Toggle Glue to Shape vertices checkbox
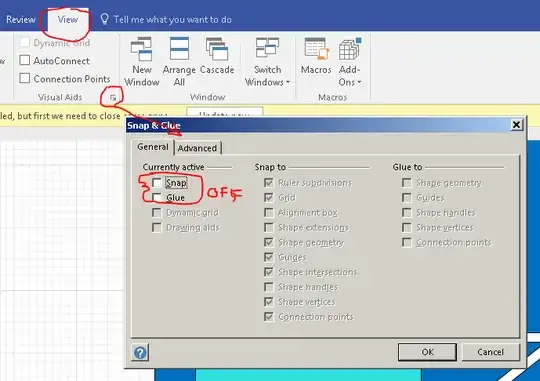Image resolution: width=540 pixels, height=381 pixels. tap(407, 227)
